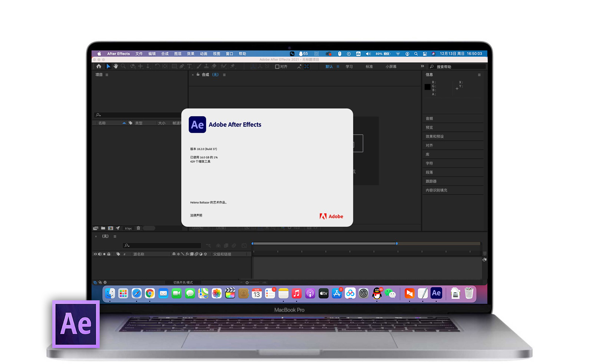Create a new folder in Project panel

(103, 228)
